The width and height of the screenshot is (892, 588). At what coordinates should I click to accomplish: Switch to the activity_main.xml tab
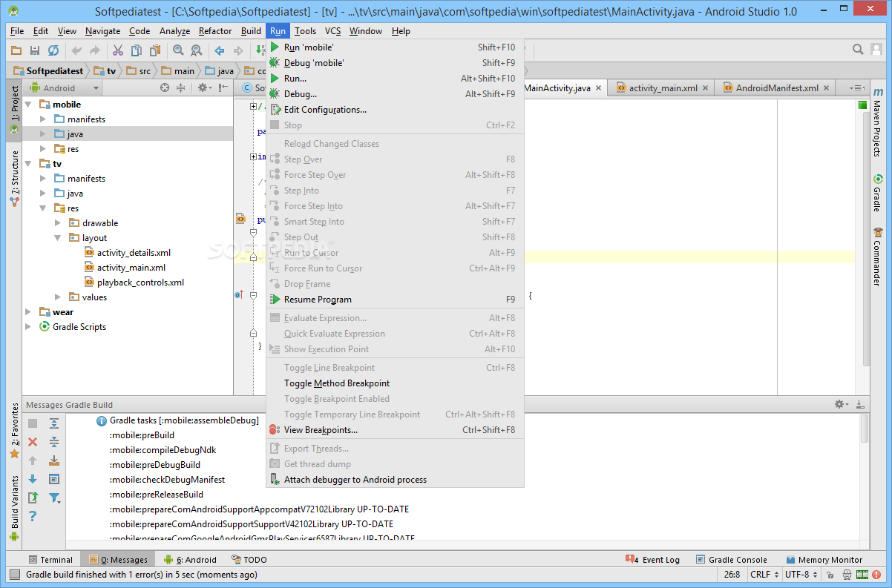tap(662, 87)
